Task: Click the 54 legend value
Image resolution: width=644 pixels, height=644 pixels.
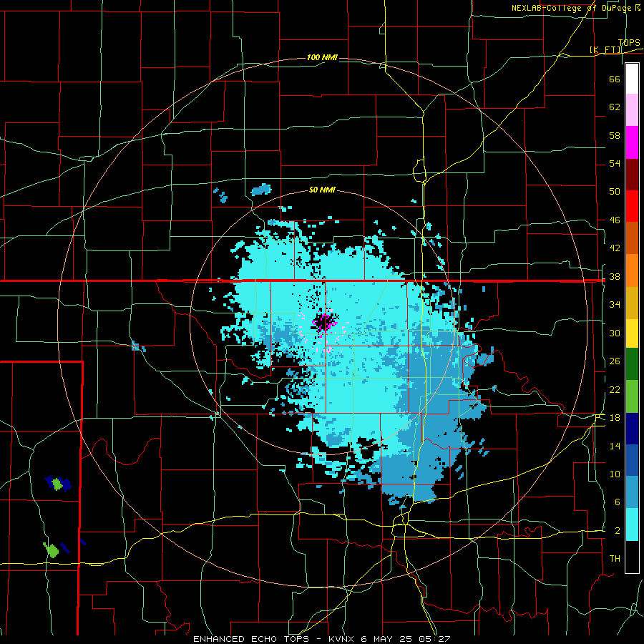Action: [x=615, y=163]
